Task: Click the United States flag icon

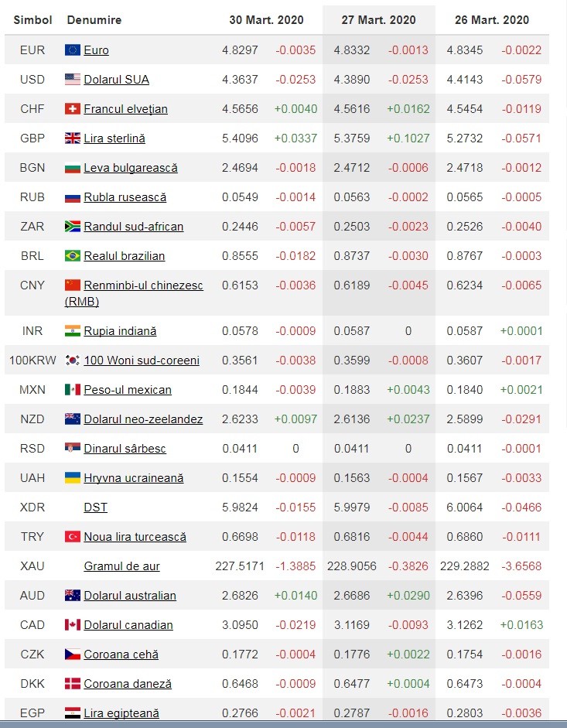Action: (73, 80)
